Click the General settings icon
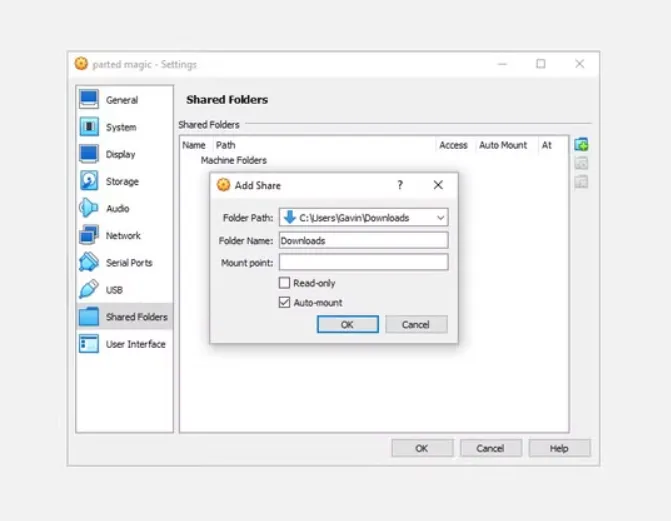 coord(89,100)
